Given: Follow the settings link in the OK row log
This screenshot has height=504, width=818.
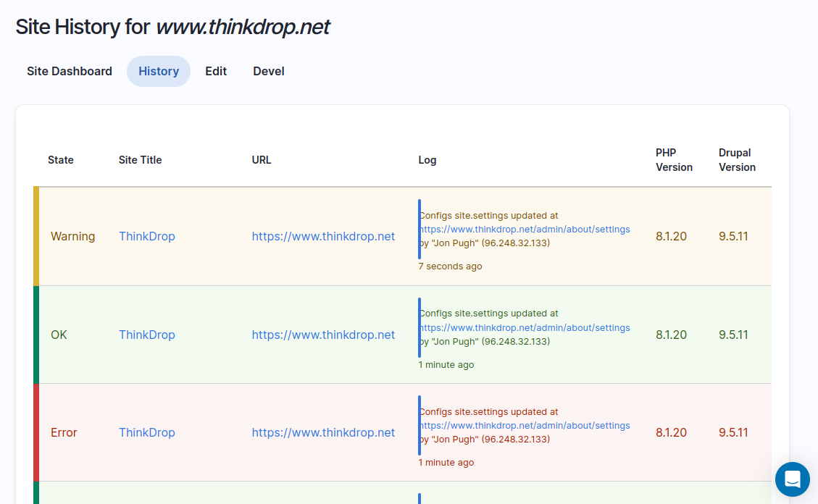Looking at the screenshot, I should click(x=525, y=327).
